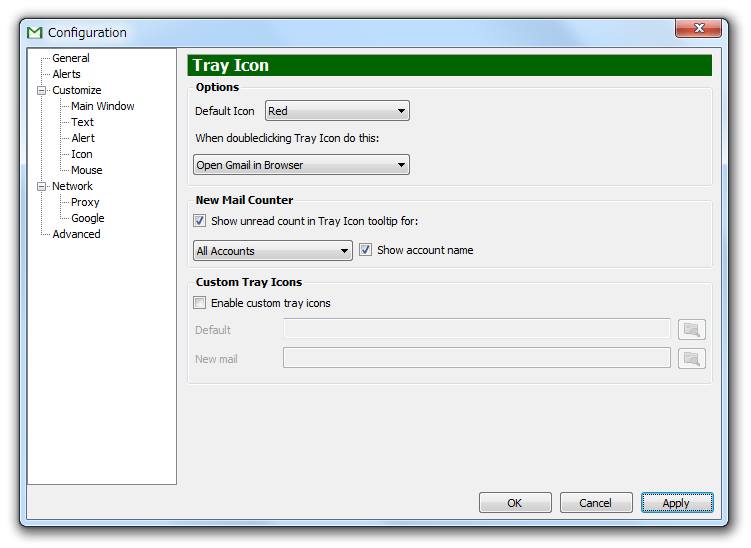751x548 pixels.
Task: Select Advanced in the settings tree
Action: point(77,234)
